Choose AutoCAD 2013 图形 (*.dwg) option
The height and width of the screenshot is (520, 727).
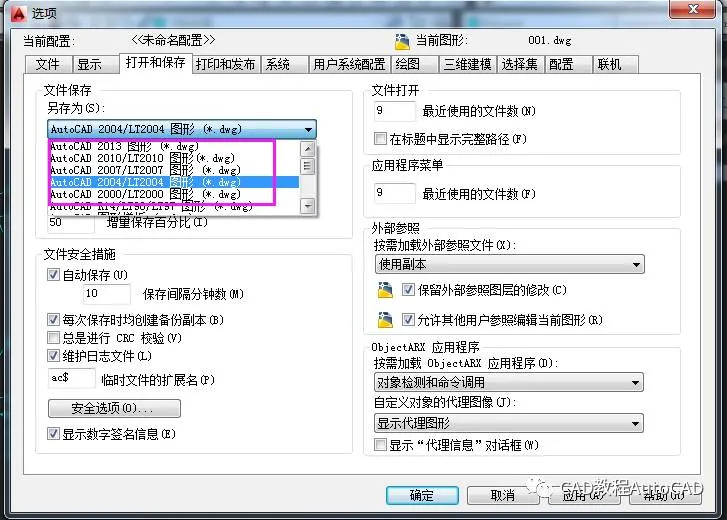174,146
